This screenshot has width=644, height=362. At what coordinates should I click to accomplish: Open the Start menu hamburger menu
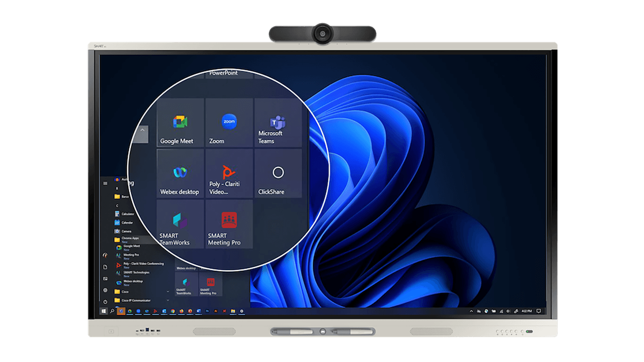(105, 184)
